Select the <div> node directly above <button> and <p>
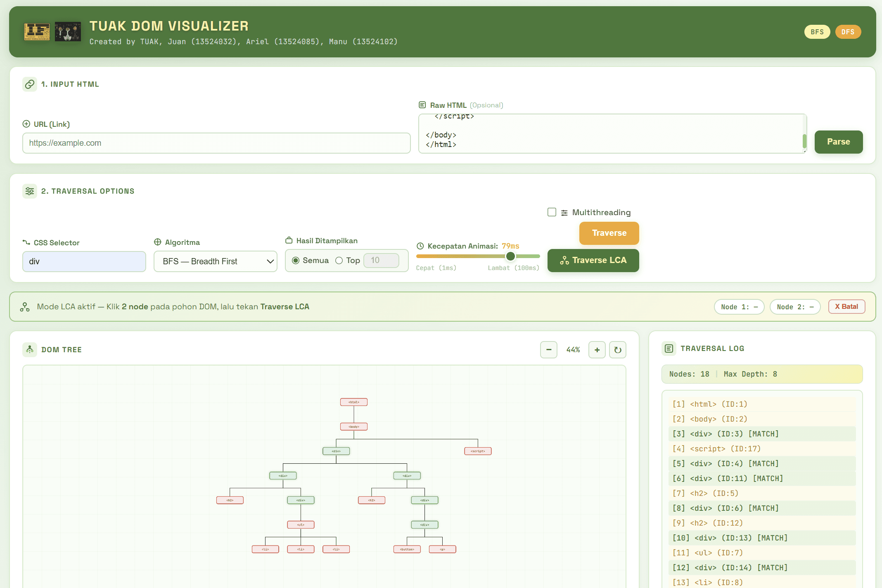Image resolution: width=882 pixels, height=588 pixels. (x=424, y=524)
